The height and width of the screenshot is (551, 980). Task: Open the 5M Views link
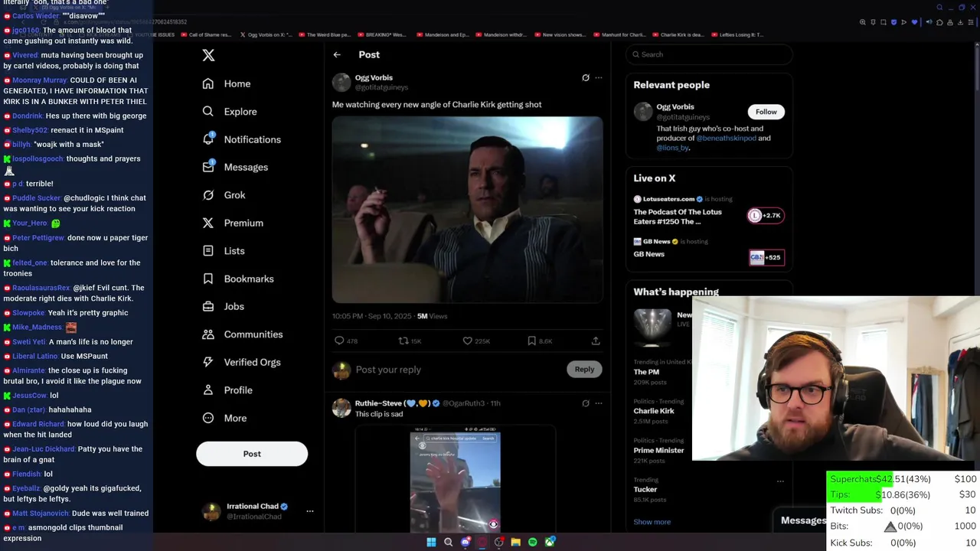(x=433, y=316)
